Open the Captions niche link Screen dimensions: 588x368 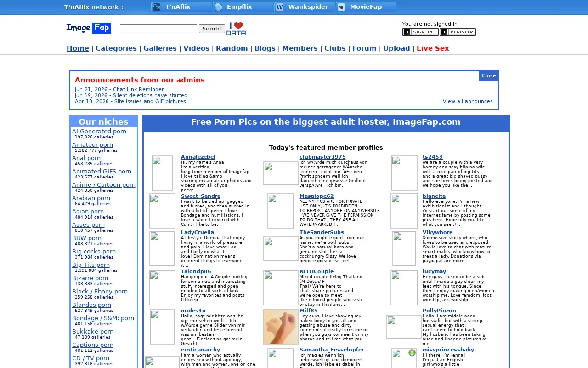point(93,345)
